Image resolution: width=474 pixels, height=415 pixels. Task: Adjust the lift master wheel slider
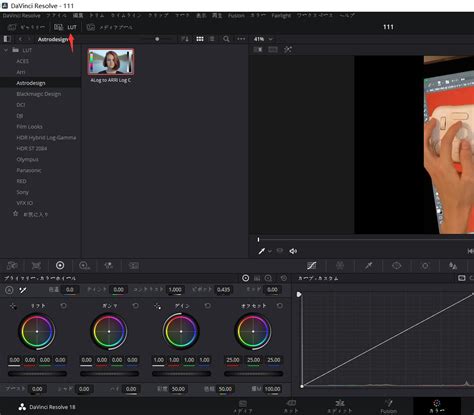[x=37, y=374]
